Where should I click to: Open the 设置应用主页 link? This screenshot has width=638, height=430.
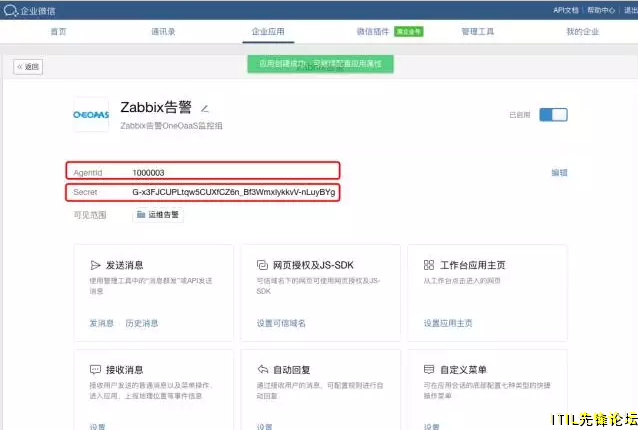(448, 323)
